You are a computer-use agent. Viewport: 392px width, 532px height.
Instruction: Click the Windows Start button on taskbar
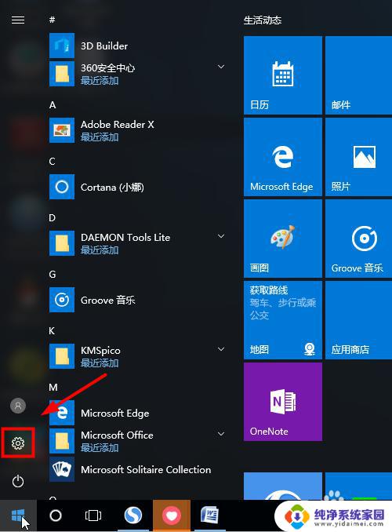(x=18, y=516)
